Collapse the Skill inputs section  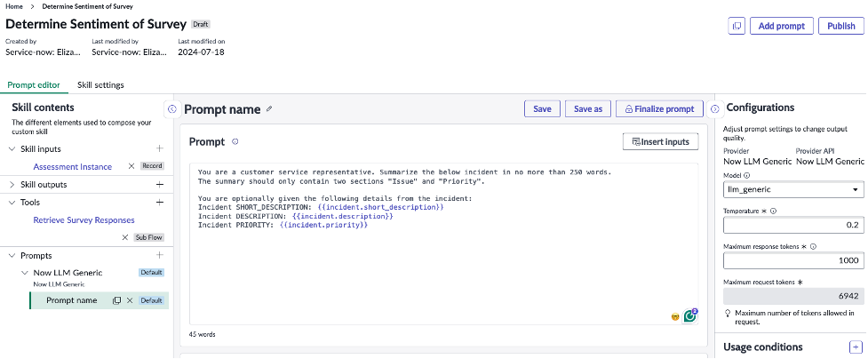point(12,149)
